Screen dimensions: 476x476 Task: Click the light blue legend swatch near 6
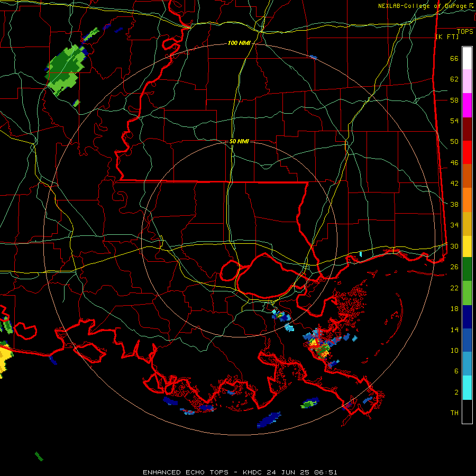click(467, 364)
